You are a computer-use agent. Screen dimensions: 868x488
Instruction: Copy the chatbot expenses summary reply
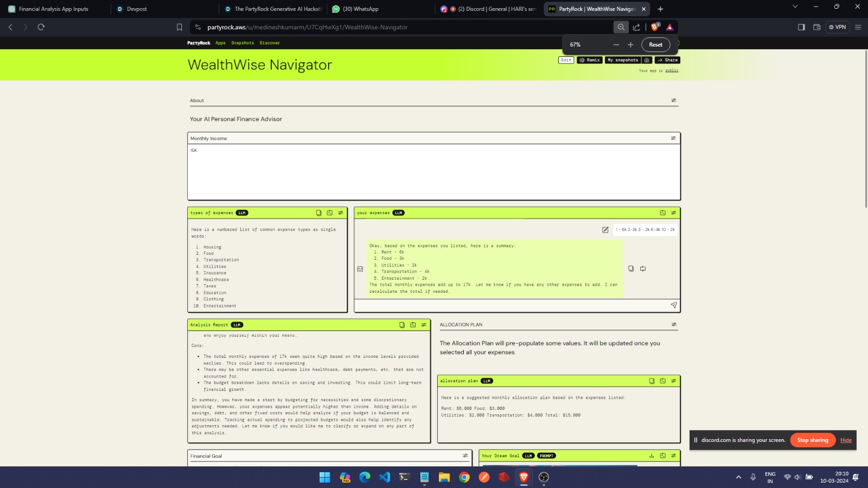tap(631, 268)
